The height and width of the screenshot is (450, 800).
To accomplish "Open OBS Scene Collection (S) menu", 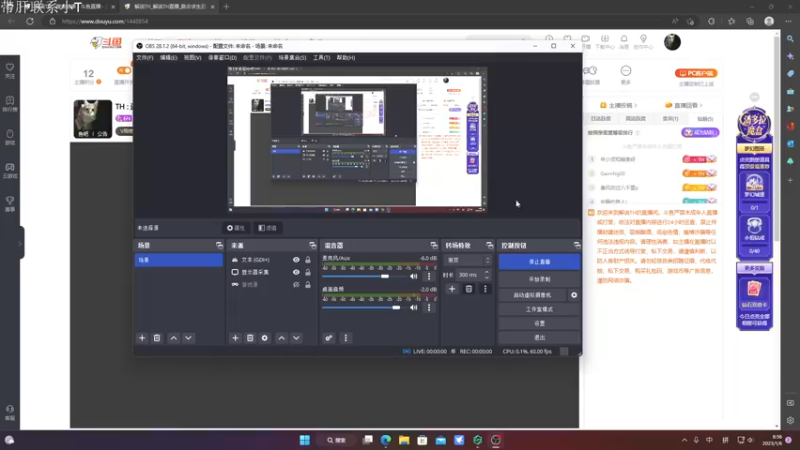I will (292, 58).
